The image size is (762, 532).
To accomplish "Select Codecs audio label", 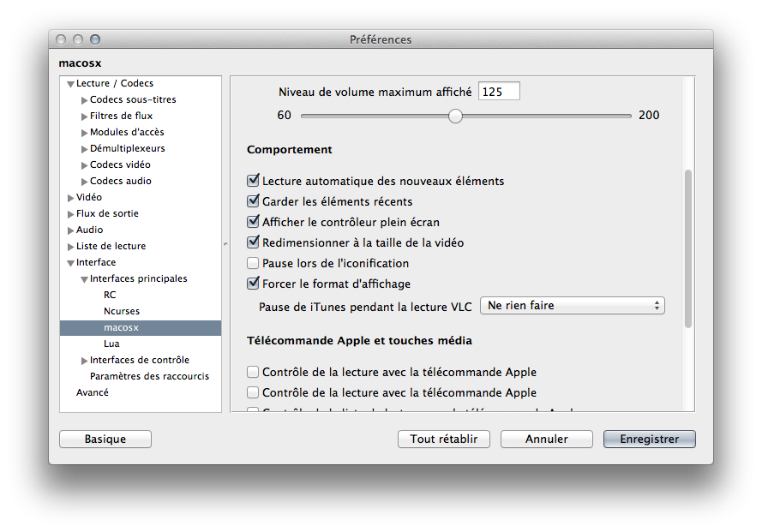I will pyautogui.click(x=121, y=181).
